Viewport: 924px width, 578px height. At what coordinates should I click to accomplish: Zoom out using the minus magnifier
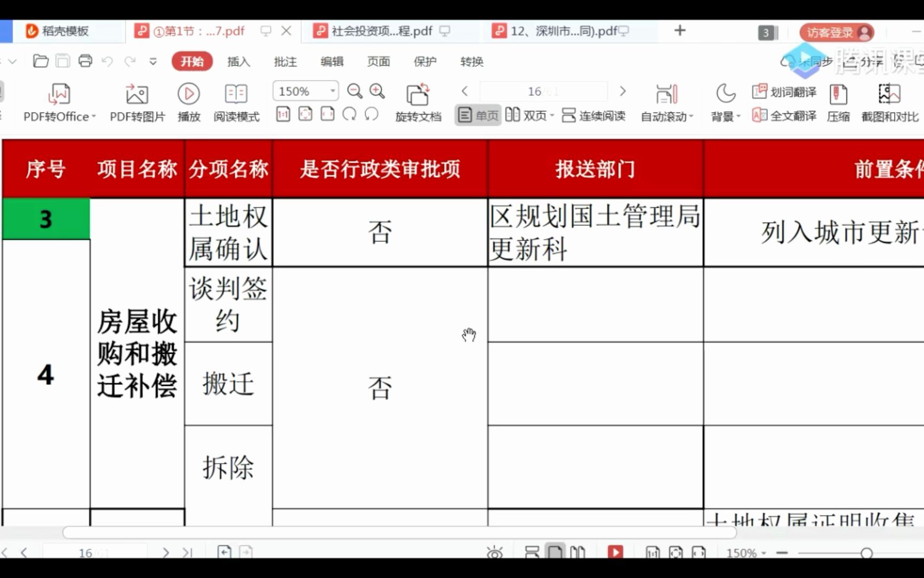[355, 91]
